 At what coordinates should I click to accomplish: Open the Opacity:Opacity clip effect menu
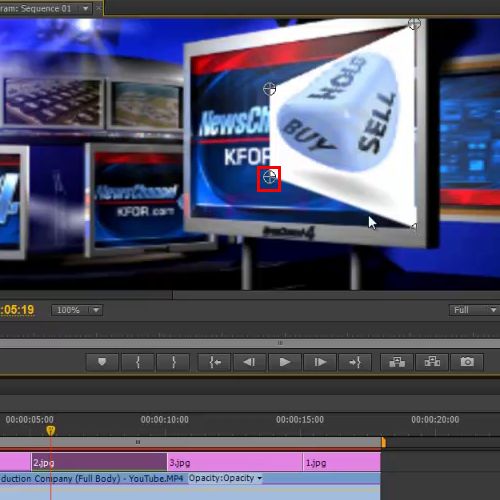coord(225,478)
